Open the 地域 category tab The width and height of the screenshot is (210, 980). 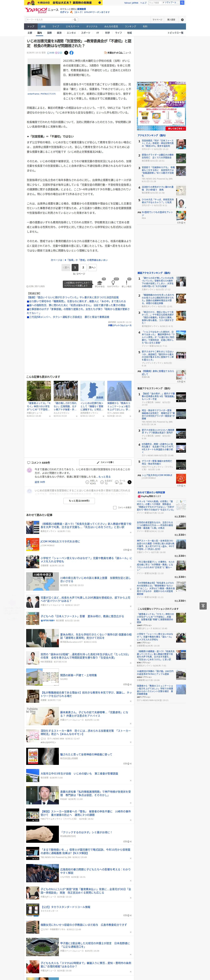point(130,33)
